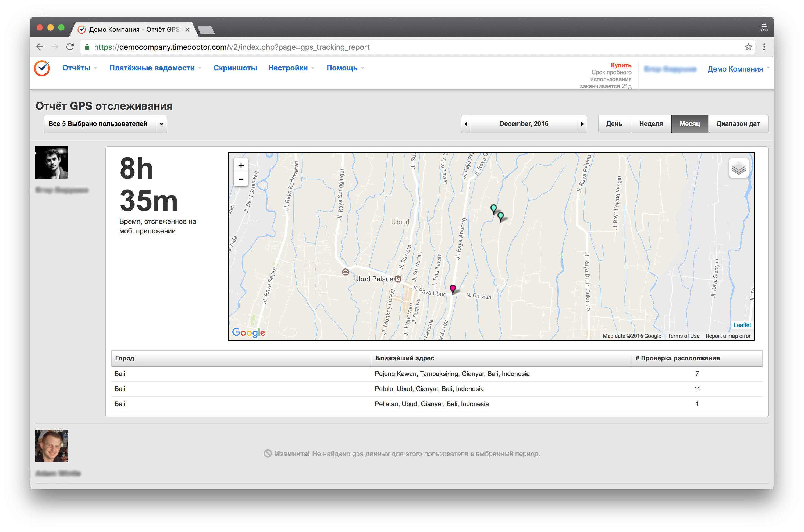The image size is (804, 532).
Task: Expand the Демо Компания account dropdown
Action: coord(738,69)
